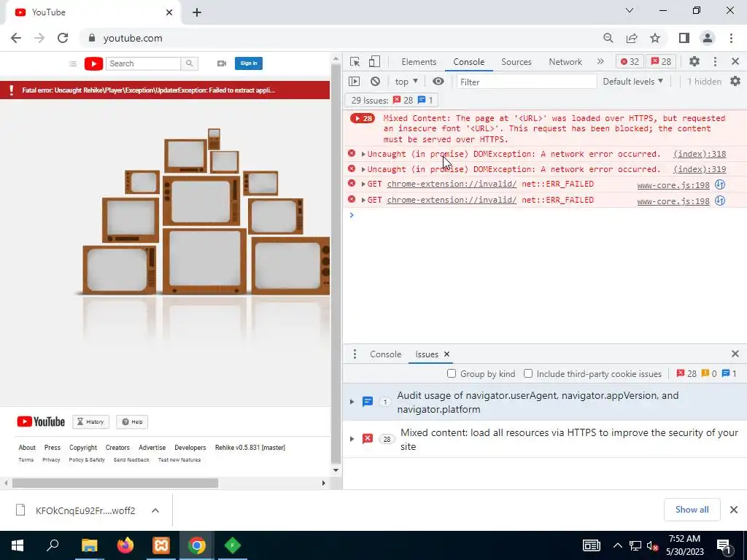Open DevTools settings gear
The image size is (747, 560).
694,61
